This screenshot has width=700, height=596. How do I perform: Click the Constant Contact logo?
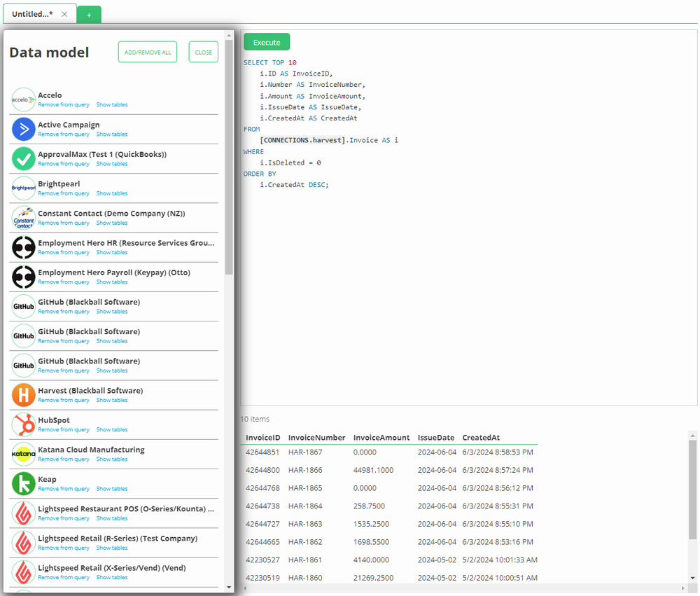point(23,218)
